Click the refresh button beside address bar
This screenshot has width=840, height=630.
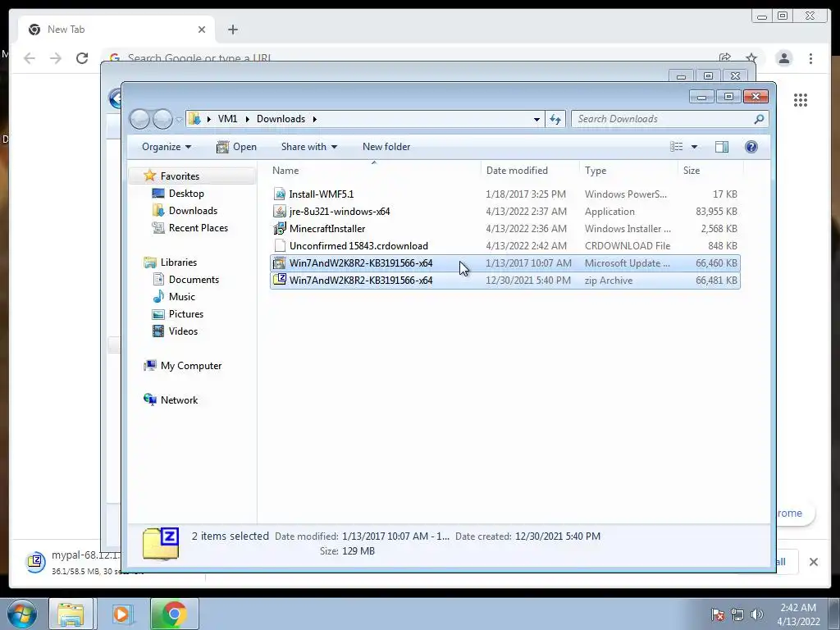(x=555, y=119)
